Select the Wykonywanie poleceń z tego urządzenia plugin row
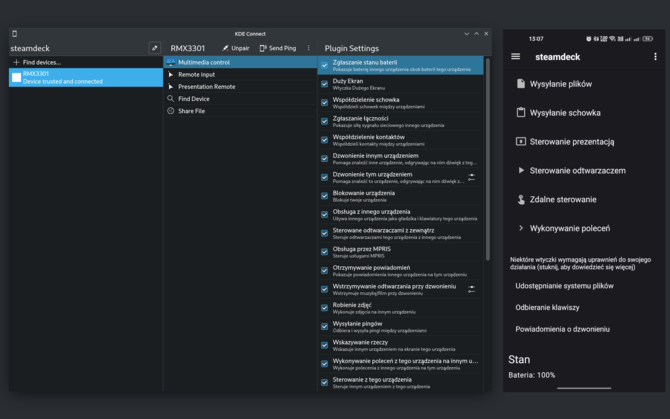 point(400,364)
